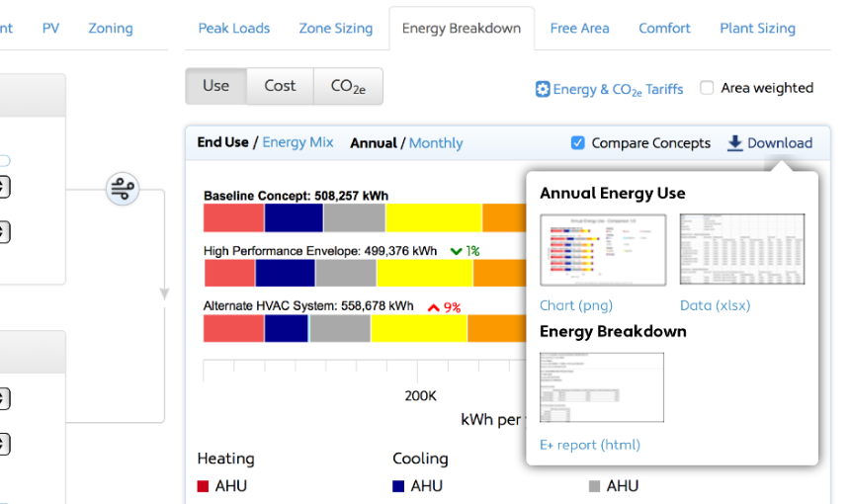The width and height of the screenshot is (850, 504).
Task: Click the Data xlsx spreadsheet thumbnail
Action: [741, 249]
